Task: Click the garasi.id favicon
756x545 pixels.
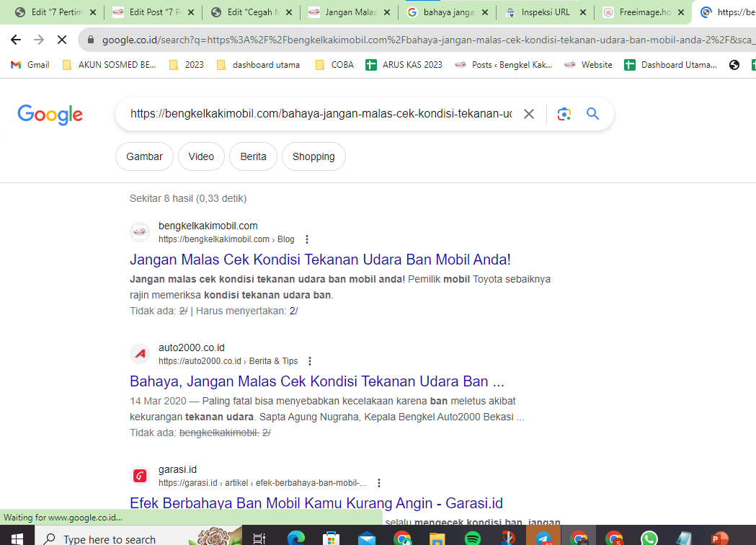Action: tap(140, 476)
